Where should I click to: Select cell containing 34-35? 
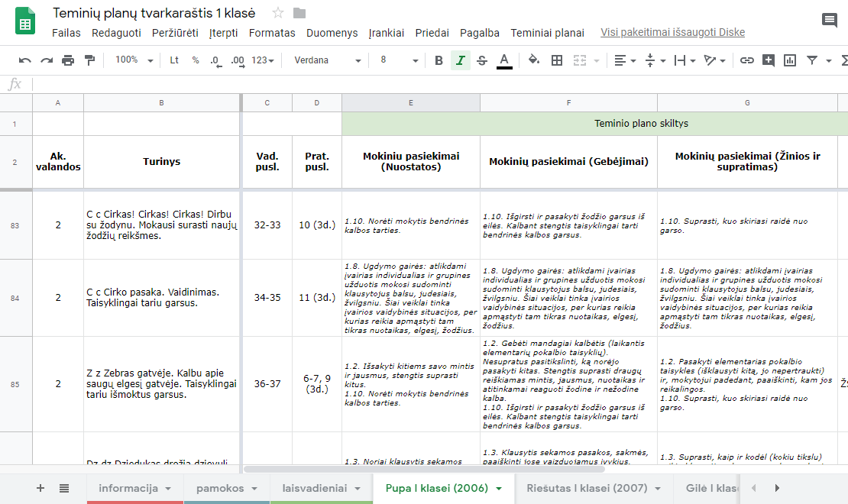267,298
